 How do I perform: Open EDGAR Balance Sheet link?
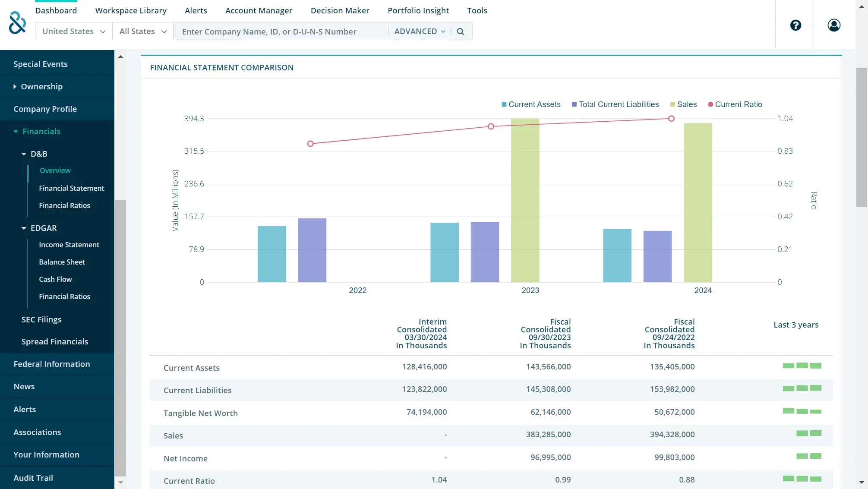pyautogui.click(x=62, y=262)
